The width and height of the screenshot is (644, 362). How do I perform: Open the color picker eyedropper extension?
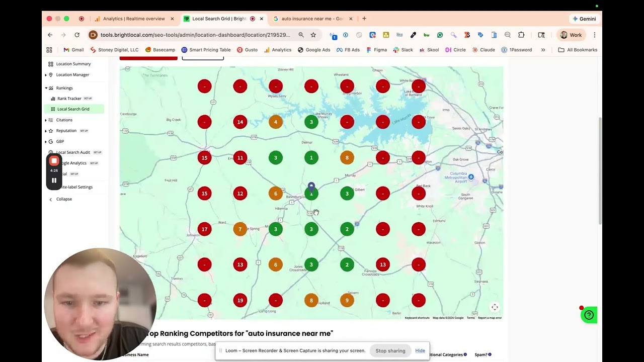click(413, 35)
